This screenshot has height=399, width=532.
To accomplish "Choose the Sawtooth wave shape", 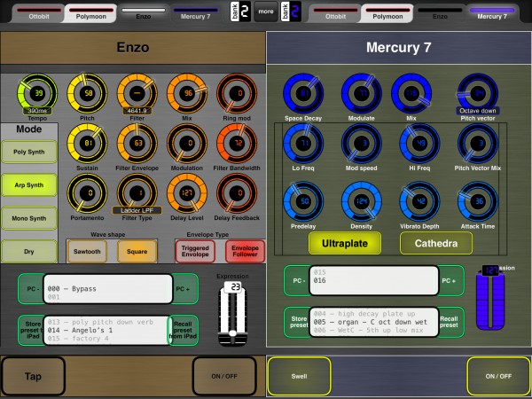I will pyautogui.click(x=87, y=252).
